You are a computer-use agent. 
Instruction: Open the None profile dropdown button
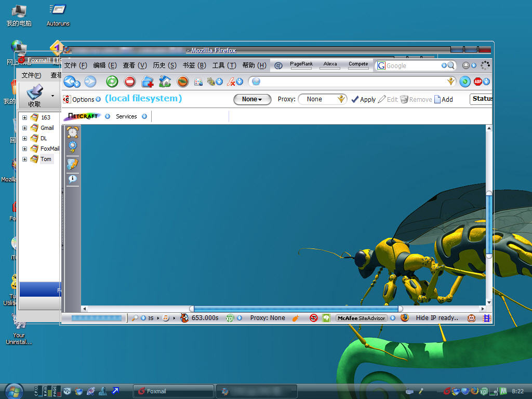point(252,99)
